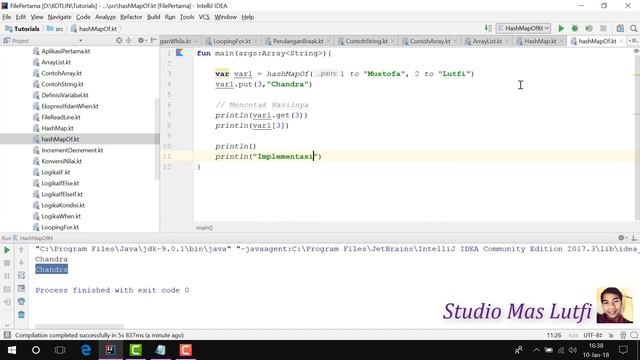The image size is (640, 360).
Task: Switch to HashMap.kt editor tab
Action: [x=540, y=41]
